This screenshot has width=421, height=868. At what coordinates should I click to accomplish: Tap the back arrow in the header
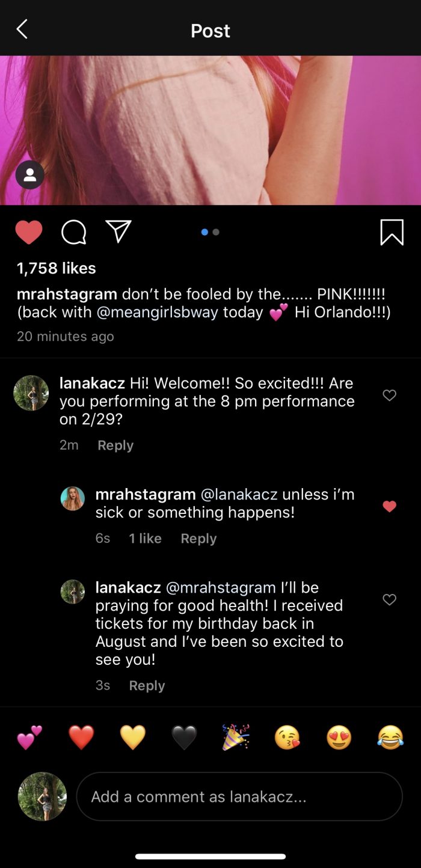pos(22,29)
